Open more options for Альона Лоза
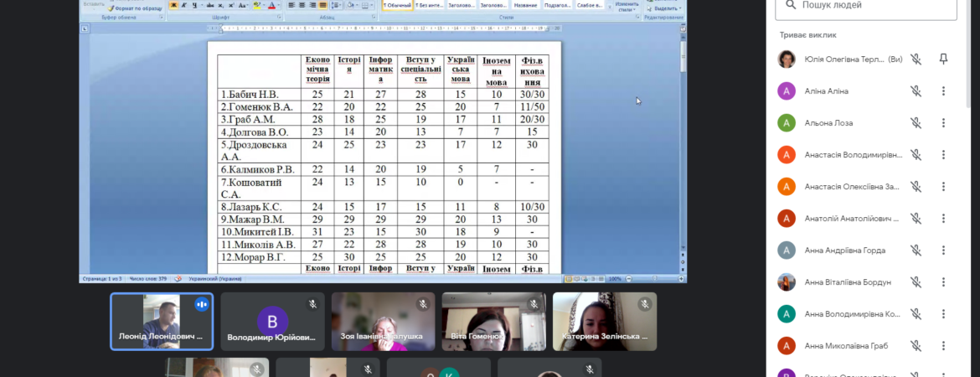980x377 pixels. (x=943, y=123)
